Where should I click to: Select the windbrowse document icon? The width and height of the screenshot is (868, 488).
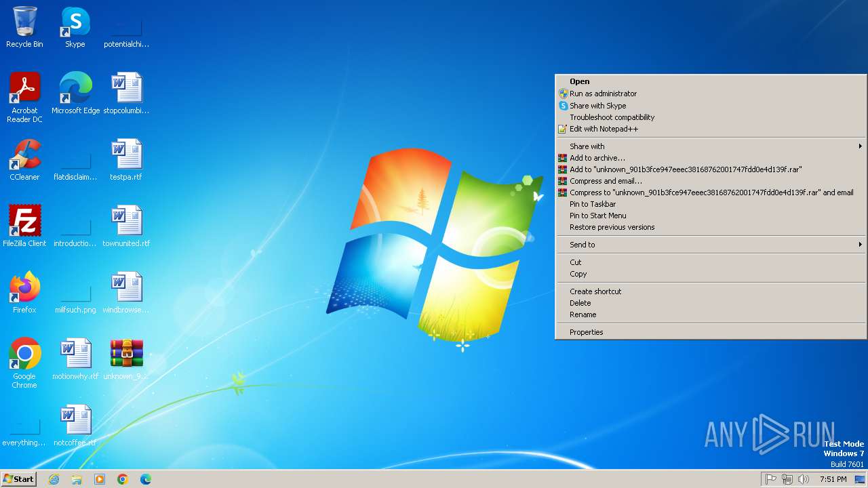[x=126, y=293]
